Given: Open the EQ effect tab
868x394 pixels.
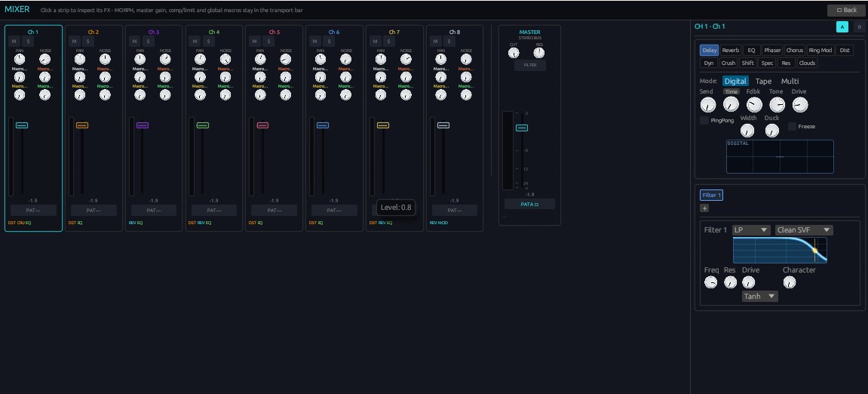Looking at the screenshot, I should 751,51.
